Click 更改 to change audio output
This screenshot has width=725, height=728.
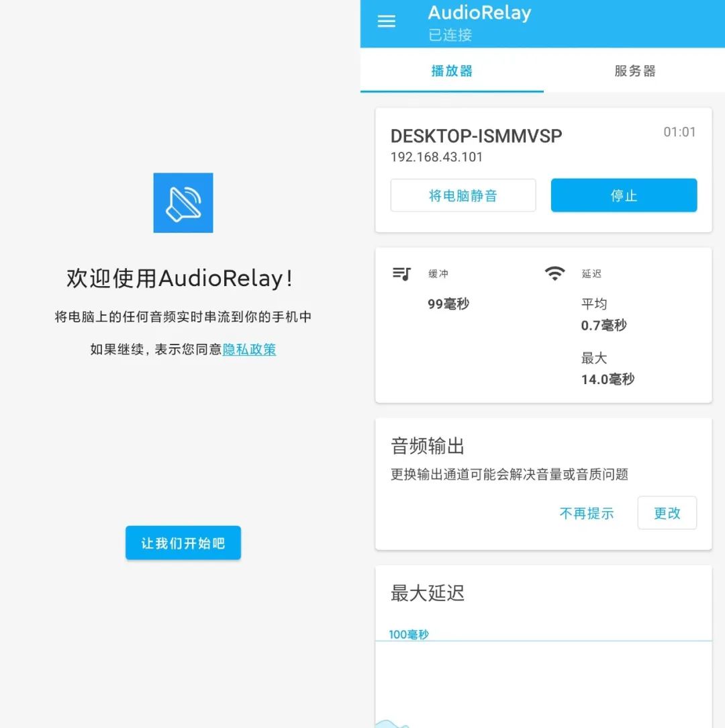click(667, 512)
